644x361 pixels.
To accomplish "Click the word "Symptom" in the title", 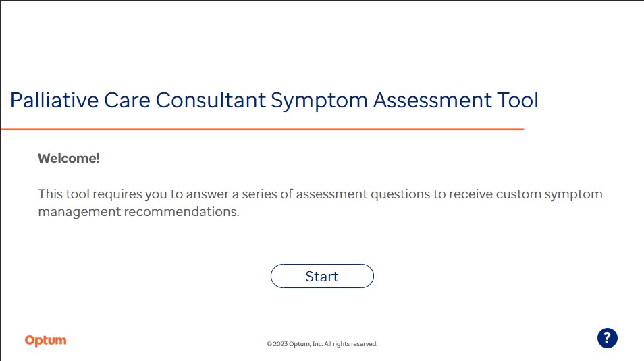I will (319, 101).
